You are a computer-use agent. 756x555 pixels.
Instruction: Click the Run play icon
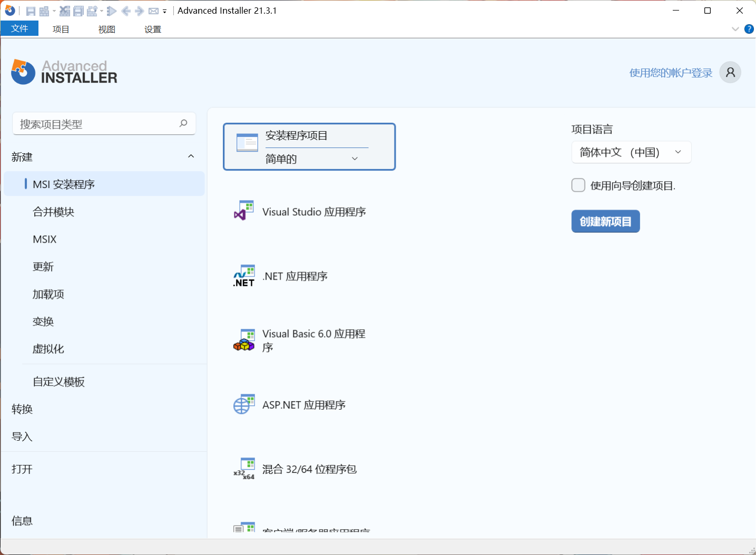112,11
